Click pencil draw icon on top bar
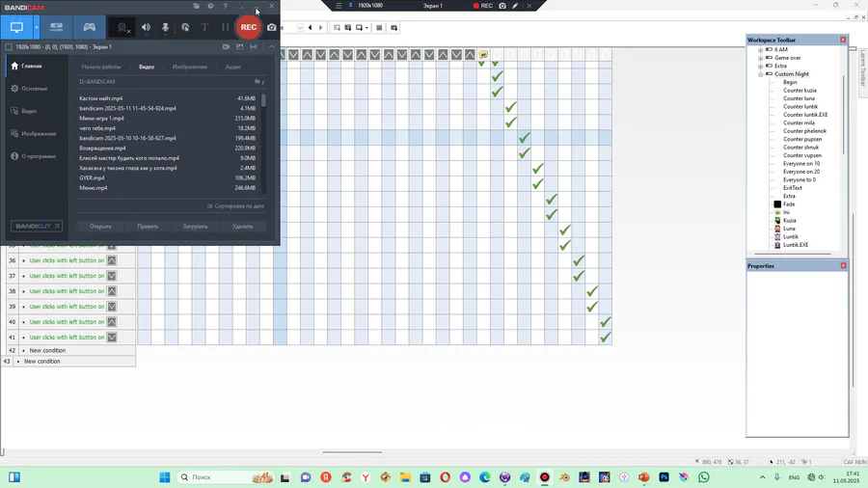Viewport: 868px width, 488px height. click(515, 6)
